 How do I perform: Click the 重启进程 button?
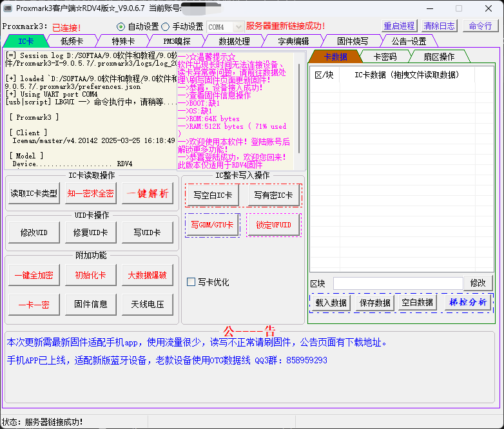pyautogui.click(x=399, y=26)
